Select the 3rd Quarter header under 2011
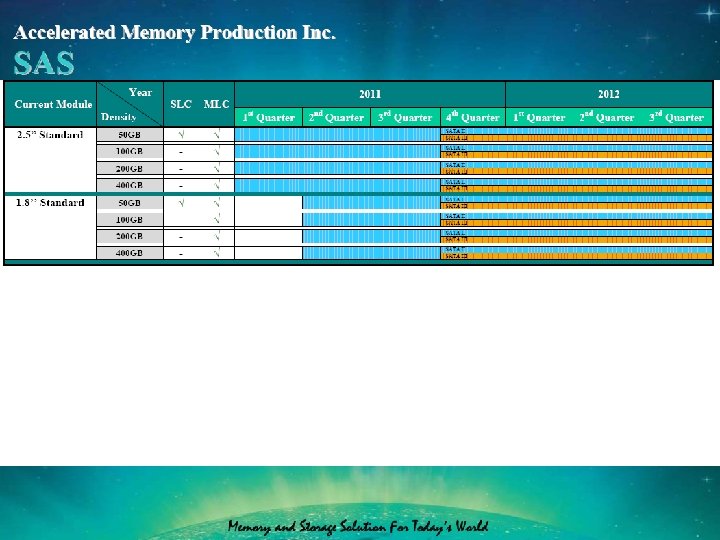Image resolution: width=720 pixels, height=540 pixels. point(405,118)
